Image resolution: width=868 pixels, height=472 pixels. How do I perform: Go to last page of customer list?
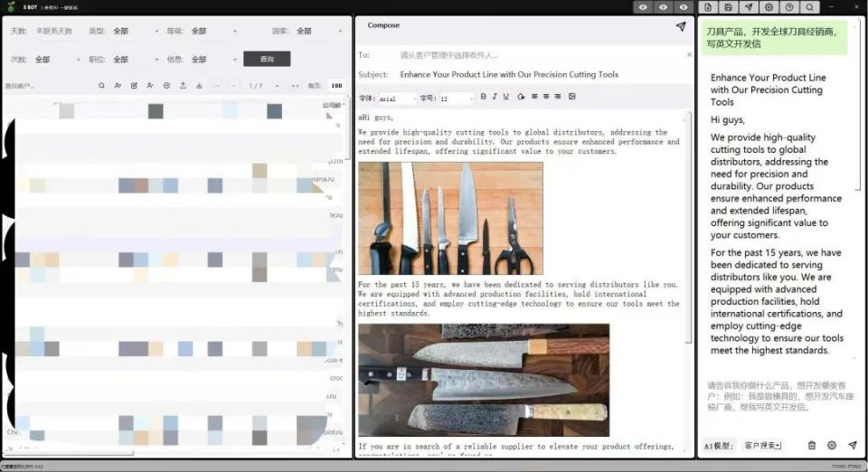click(295, 86)
